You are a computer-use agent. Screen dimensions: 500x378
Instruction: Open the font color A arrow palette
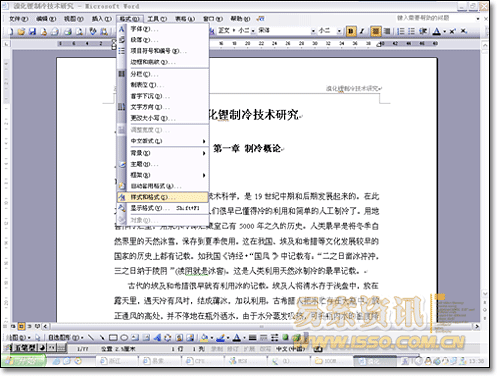tap(445, 31)
